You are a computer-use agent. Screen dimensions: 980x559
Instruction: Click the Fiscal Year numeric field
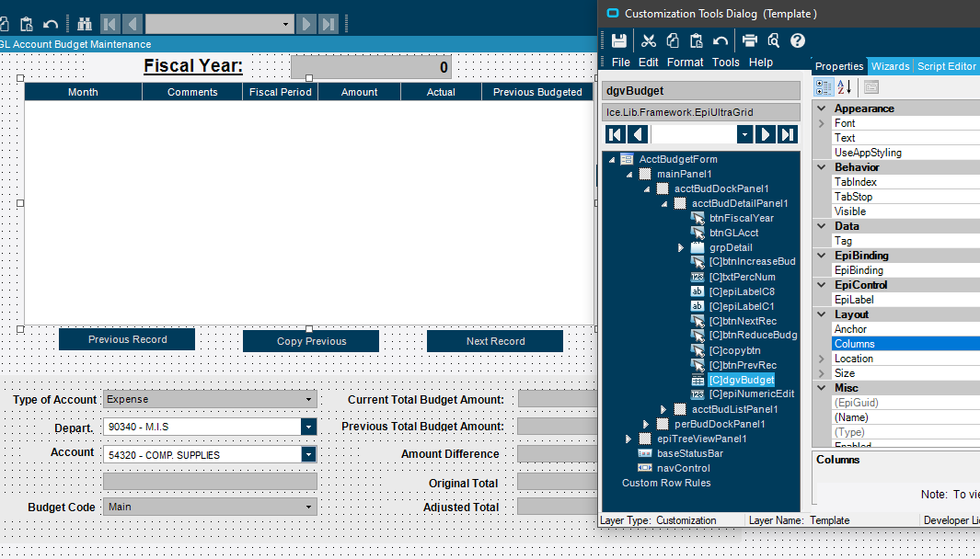point(371,67)
